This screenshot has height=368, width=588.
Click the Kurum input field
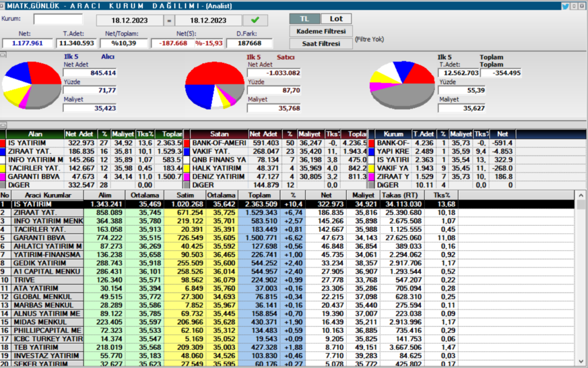coord(58,19)
